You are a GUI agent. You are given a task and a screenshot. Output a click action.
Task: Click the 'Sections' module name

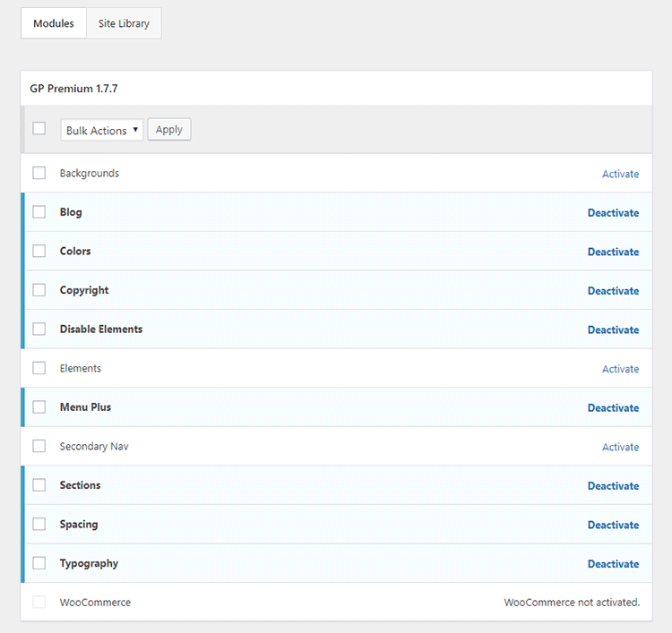80,485
